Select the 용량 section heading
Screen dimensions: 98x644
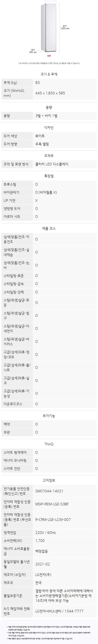tap(49, 108)
